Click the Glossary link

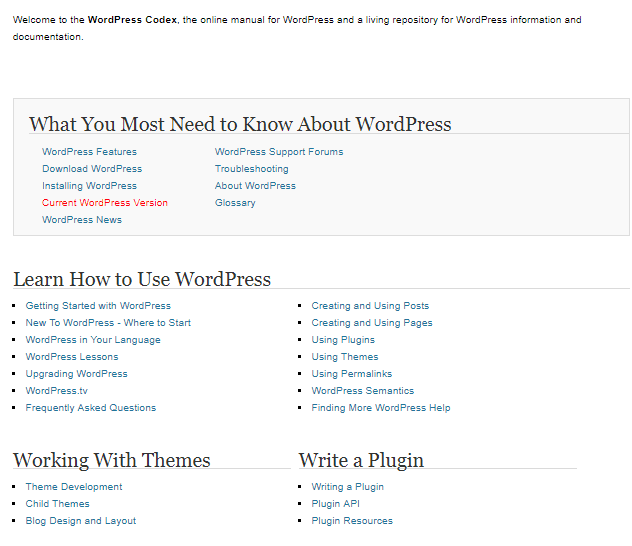pos(235,203)
